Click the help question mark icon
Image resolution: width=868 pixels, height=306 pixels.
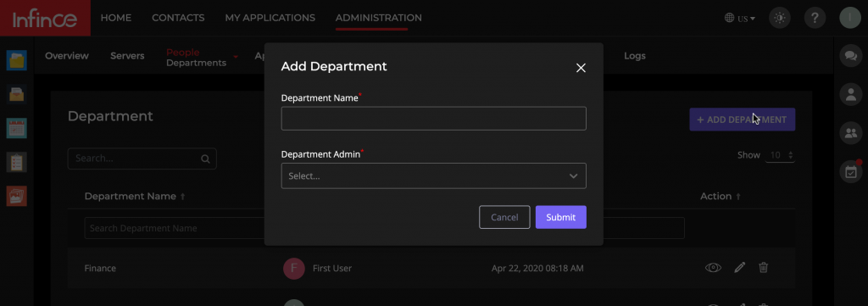815,19
